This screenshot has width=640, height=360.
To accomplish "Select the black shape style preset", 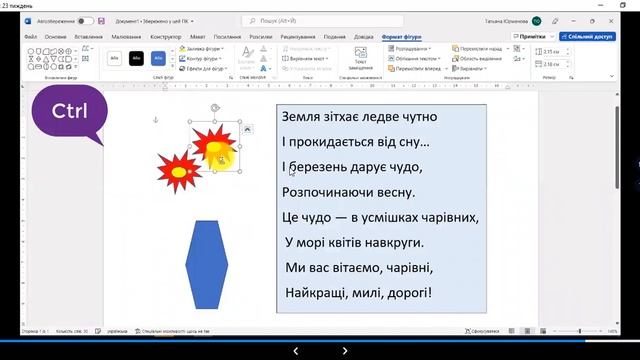I will pyautogui.click(x=136, y=58).
